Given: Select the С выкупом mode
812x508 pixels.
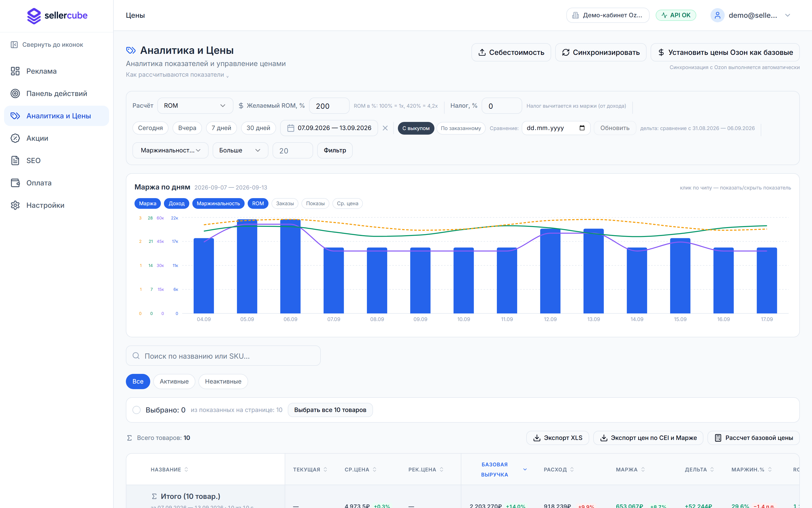Looking at the screenshot, I should coord(416,128).
